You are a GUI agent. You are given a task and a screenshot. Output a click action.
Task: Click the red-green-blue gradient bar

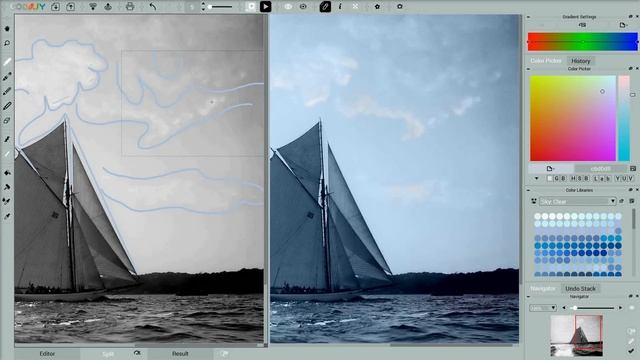click(x=582, y=42)
